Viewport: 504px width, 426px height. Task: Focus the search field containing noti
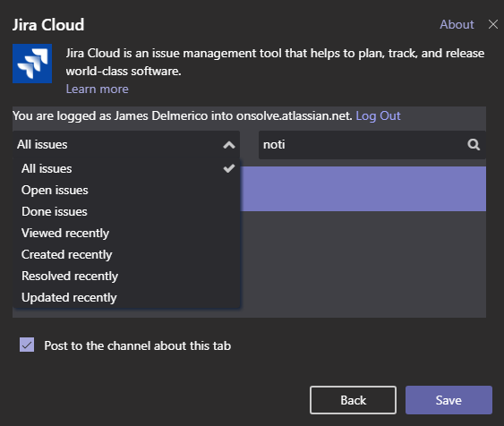372,145
